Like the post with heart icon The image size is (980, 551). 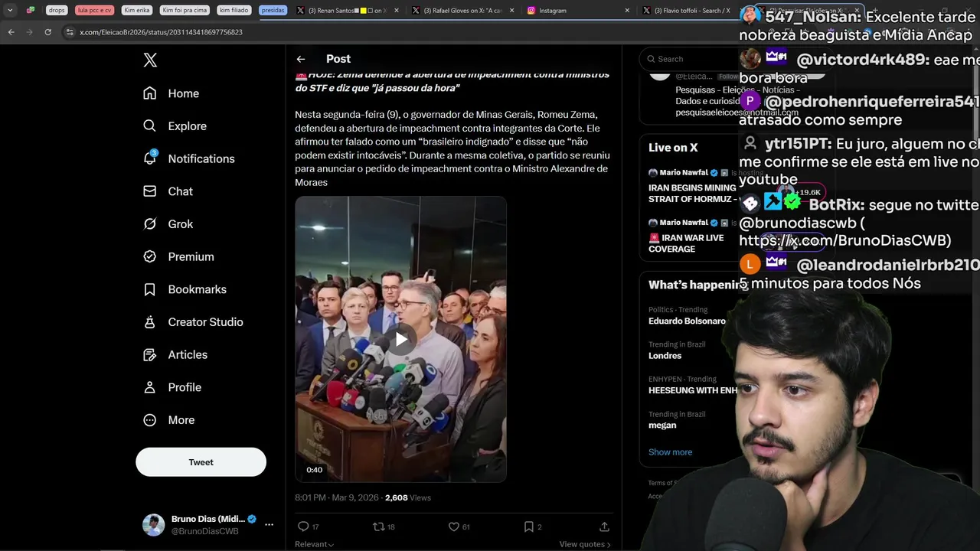pos(453,527)
